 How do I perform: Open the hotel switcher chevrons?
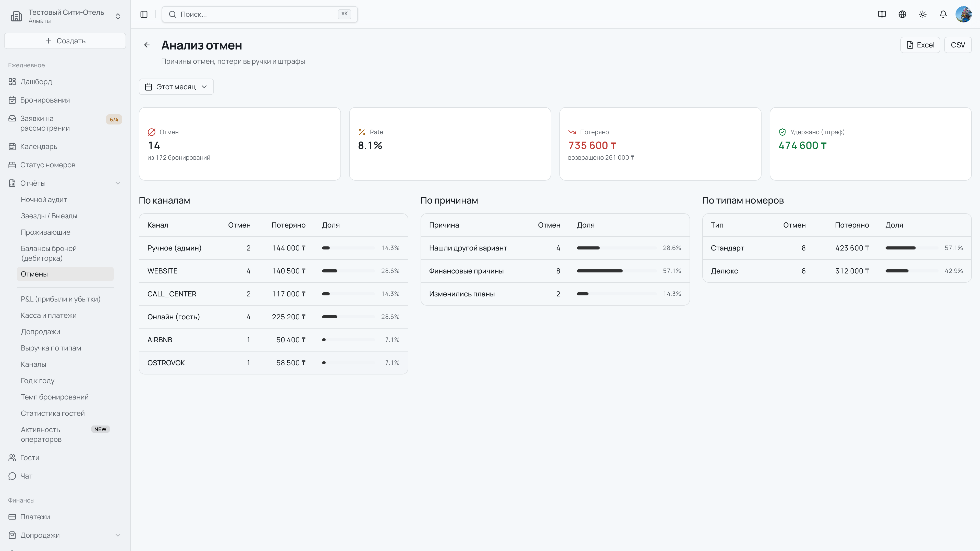point(118,16)
